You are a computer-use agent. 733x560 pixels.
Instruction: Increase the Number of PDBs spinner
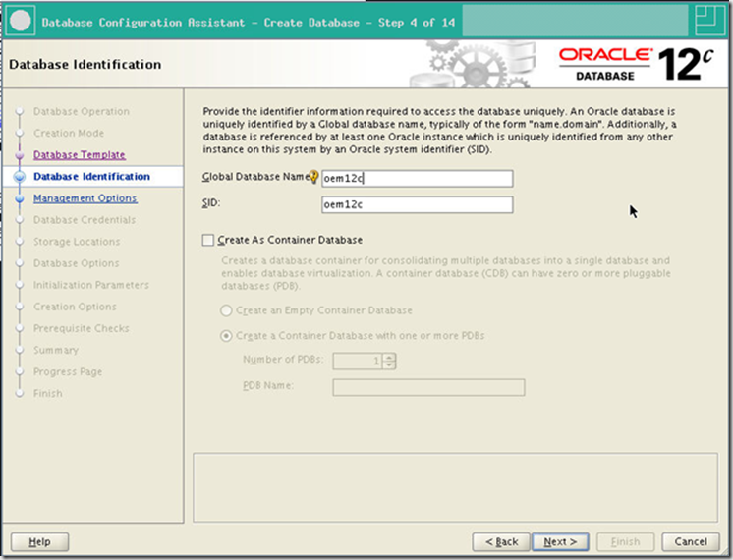[389, 358]
